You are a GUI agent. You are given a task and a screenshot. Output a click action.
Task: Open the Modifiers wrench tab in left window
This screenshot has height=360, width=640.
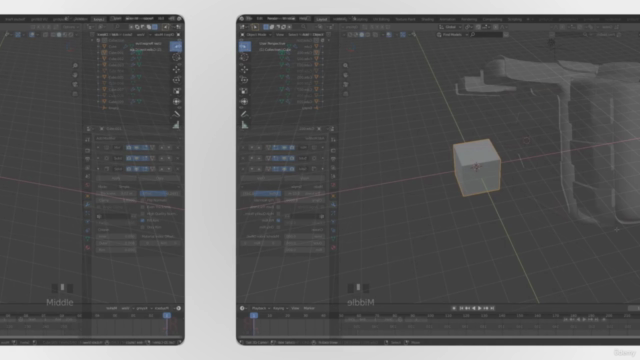88,204
